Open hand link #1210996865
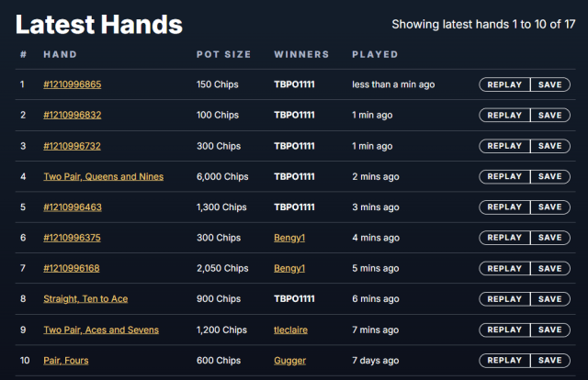This screenshot has width=588, height=380. 72,84
